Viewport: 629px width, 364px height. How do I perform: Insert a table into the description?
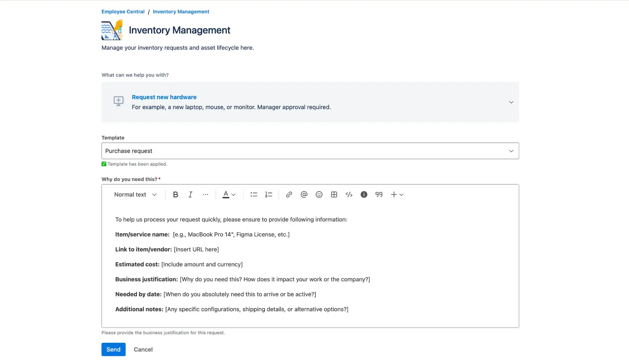[x=334, y=194]
